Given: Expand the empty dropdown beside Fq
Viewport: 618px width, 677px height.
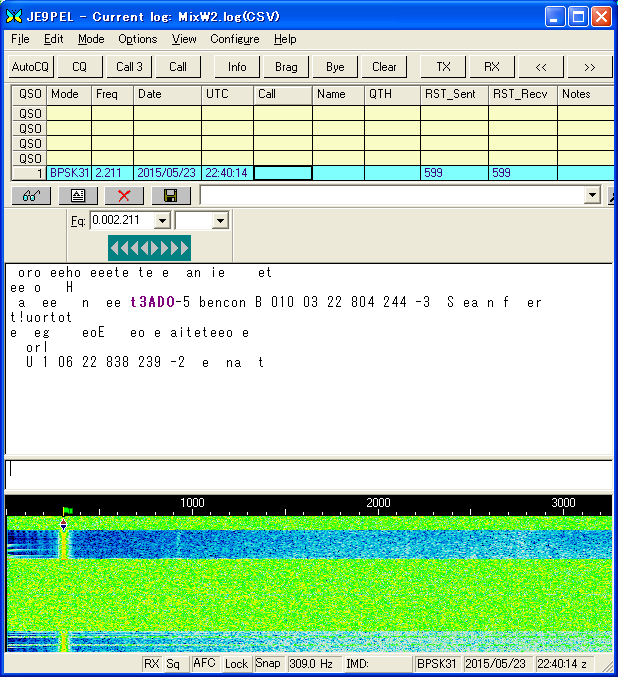Looking at the screenshot, I should (x=220, y=221).
